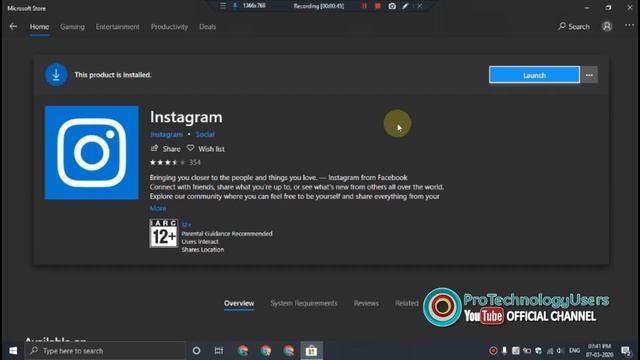This screenshot has width=640, height=360.
Task: Open the Reviews tab
Action: [366, 303]
